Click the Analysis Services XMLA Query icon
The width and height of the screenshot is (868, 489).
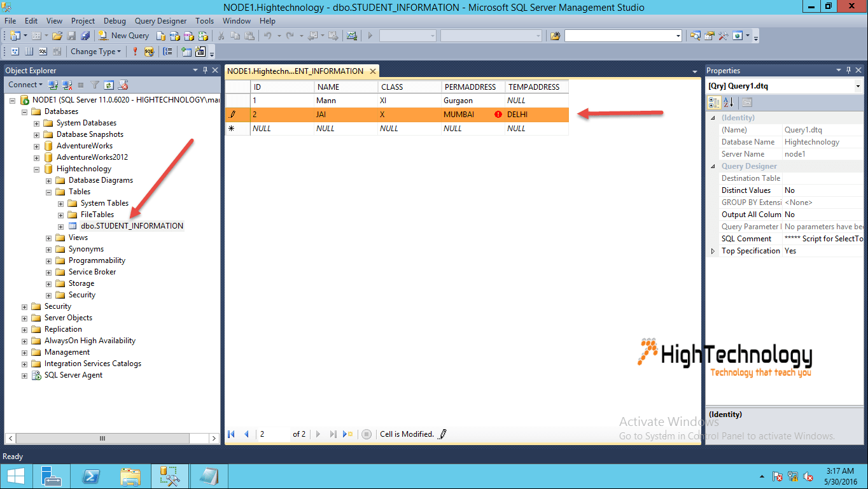(202, 36)
